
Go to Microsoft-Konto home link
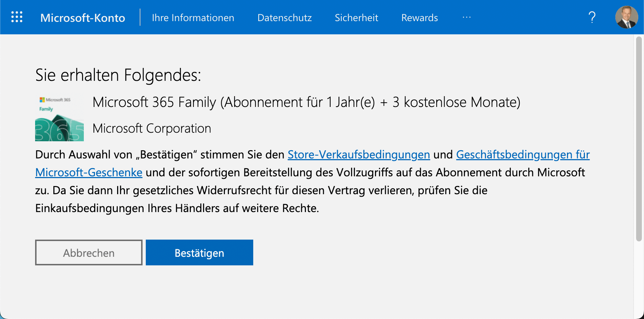point(83,18)
